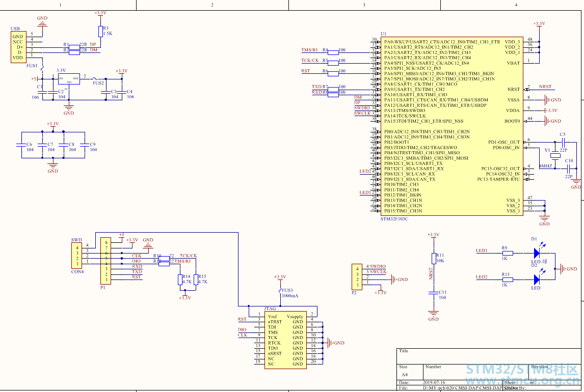Select fuse FUS2 at regulator output
This screenshot has width=584, height=392.
pyautogui.click(x=96, y=78)
